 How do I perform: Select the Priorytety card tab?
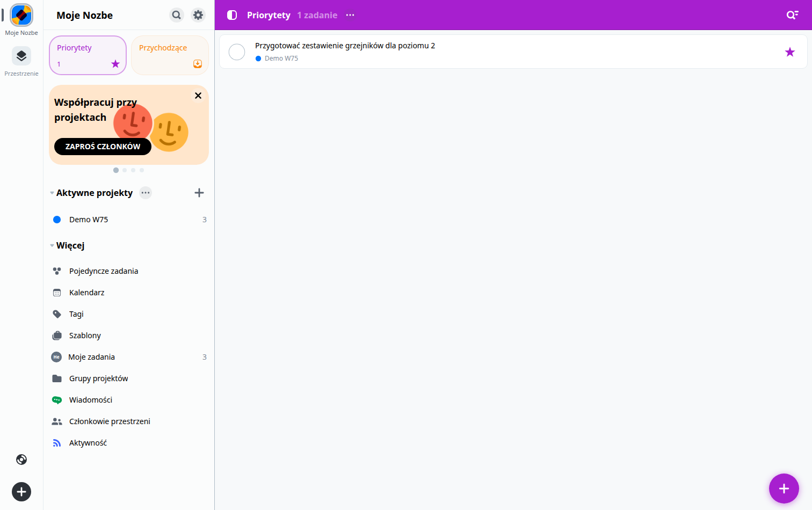[x=88, y=55]
